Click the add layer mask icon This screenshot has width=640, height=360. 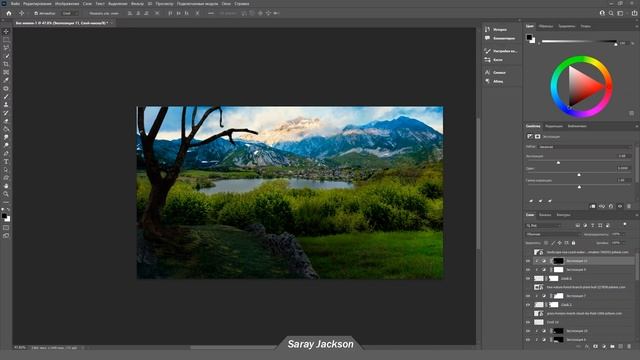tap(595, 347)
